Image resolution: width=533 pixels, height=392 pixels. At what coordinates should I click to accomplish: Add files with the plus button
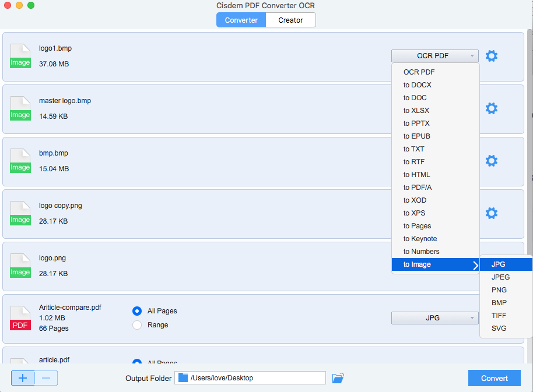(23, 378)
